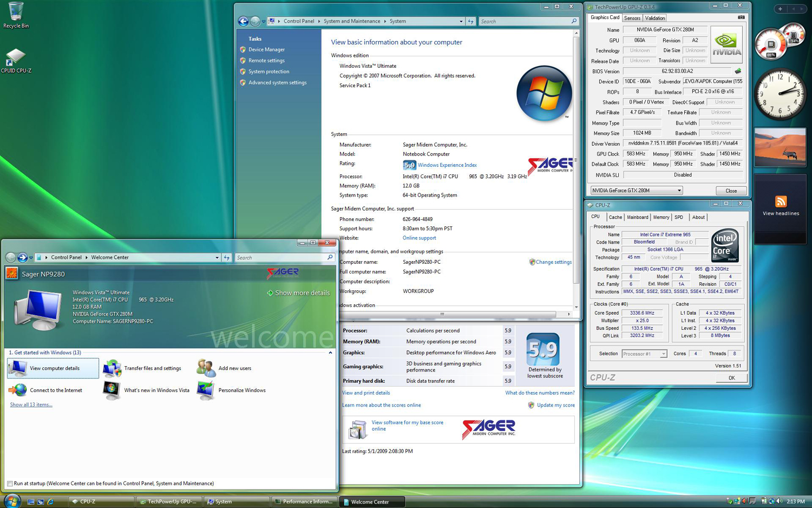Switch to Validation tab in GPU-Z
The height and width of the screenshot is (508, 812).
pyautogui.click(x=655, y=18)
